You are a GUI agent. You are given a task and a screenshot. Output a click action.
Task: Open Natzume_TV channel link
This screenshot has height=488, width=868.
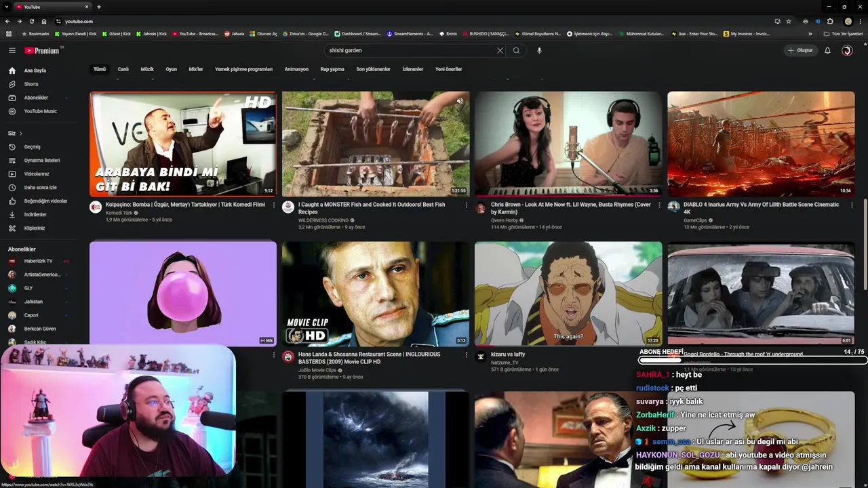505,363
